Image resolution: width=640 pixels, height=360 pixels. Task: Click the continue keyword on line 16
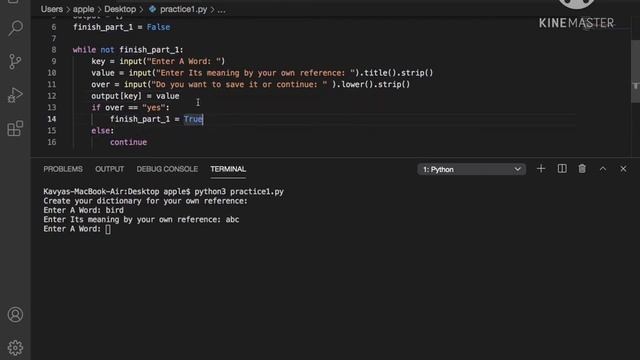129,142
